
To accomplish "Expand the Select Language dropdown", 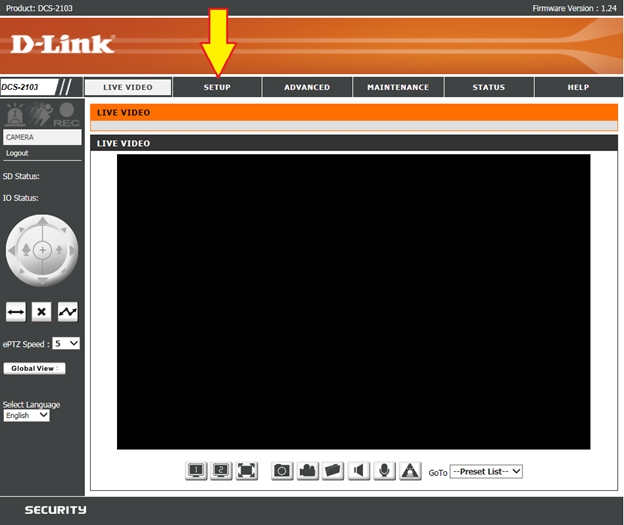I will [x=27, y=415].
